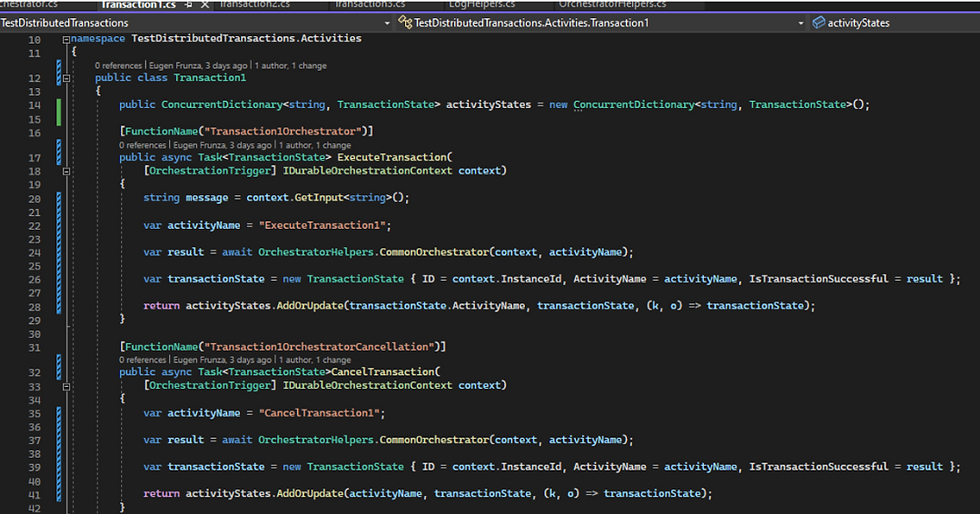Switch to the Transaction2.cs tab
Image resolution: width=980 pixels, height=514 pixels.
[255, 4]
